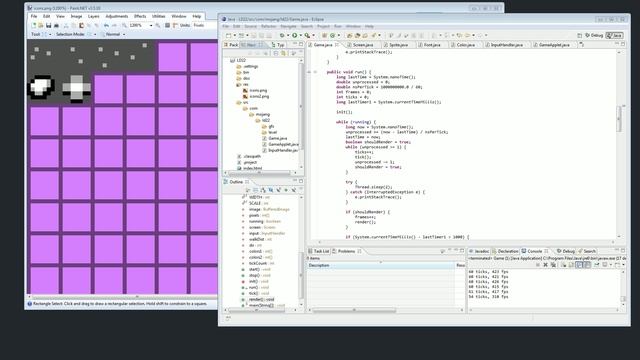Click the Remove launch X icon in Console view
The height and width of the screenshot is (360, 640).
coord(545,265)
